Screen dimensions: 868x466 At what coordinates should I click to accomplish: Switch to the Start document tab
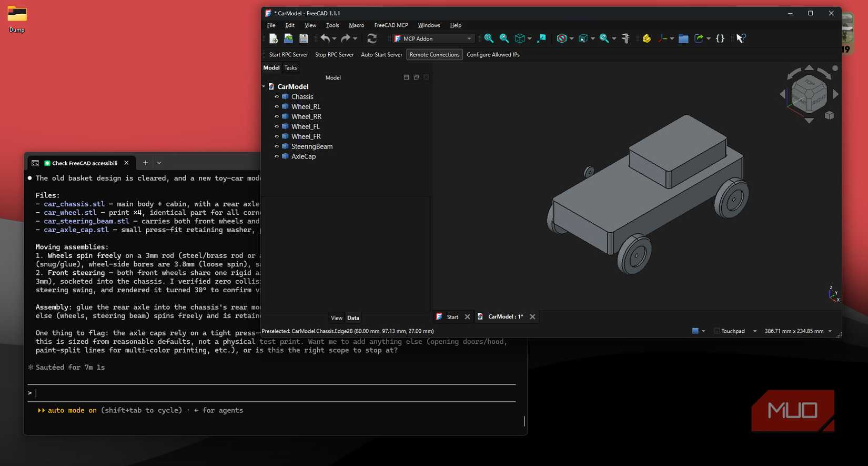452,317
